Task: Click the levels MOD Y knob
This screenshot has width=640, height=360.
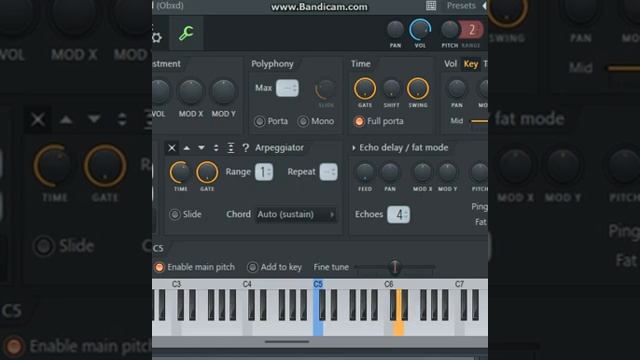Action: (223, 92)
